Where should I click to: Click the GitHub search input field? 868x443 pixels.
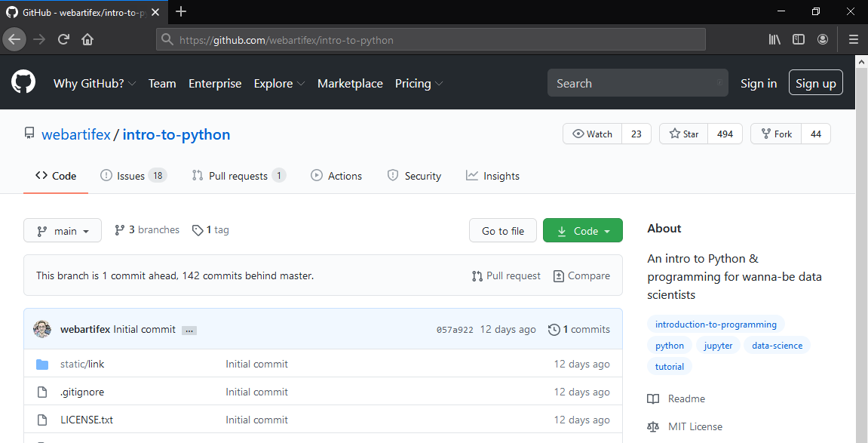(x=637, y=83)
